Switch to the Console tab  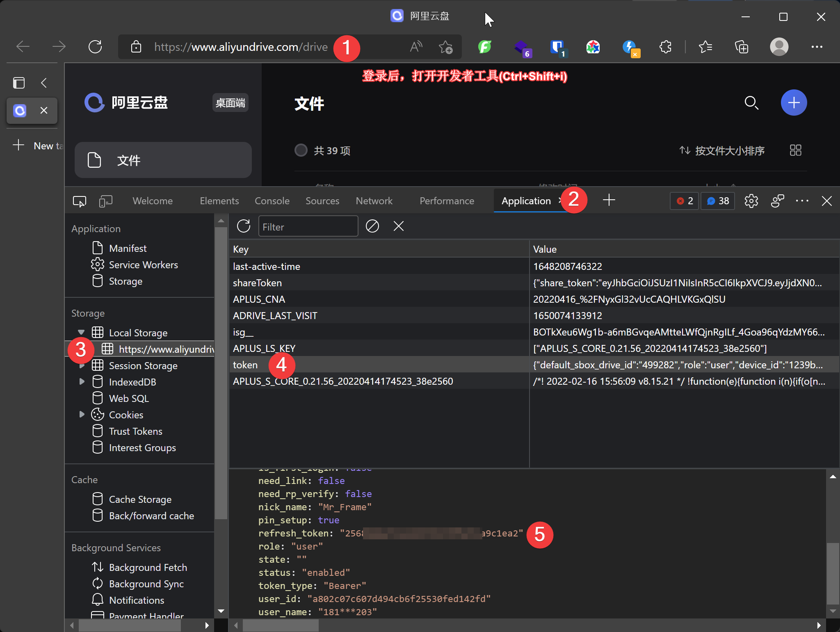272,201
